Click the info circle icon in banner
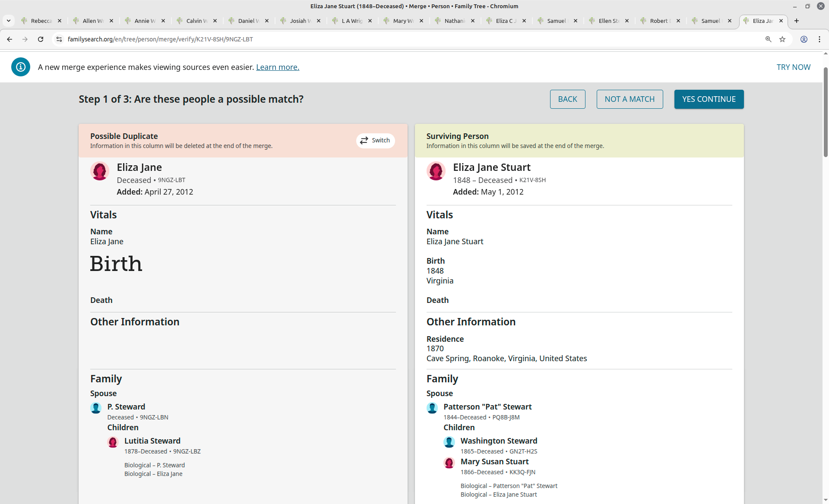This screenshot has width=829, height=504. [x=21, y=67]
